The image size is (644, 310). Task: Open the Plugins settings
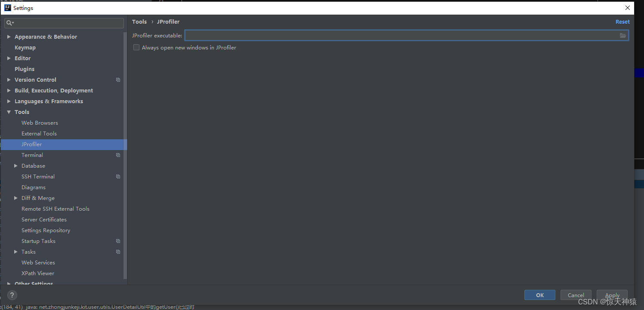pos(25,69)
